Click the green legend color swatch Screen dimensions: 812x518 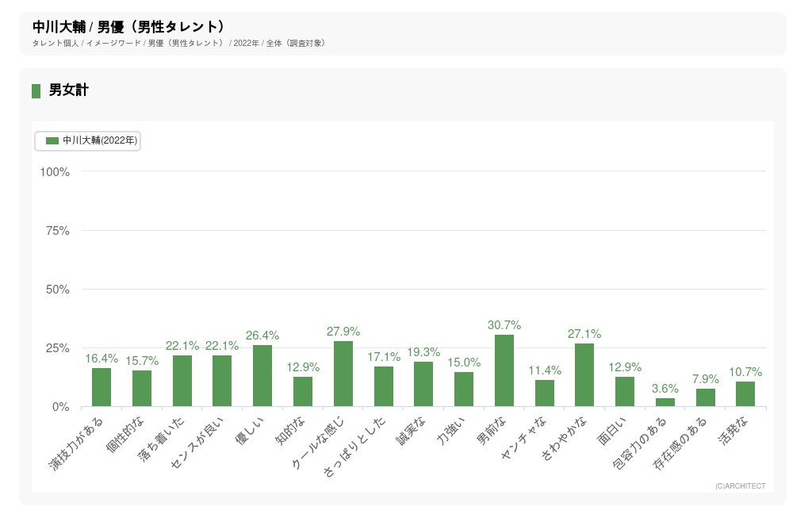52,140
